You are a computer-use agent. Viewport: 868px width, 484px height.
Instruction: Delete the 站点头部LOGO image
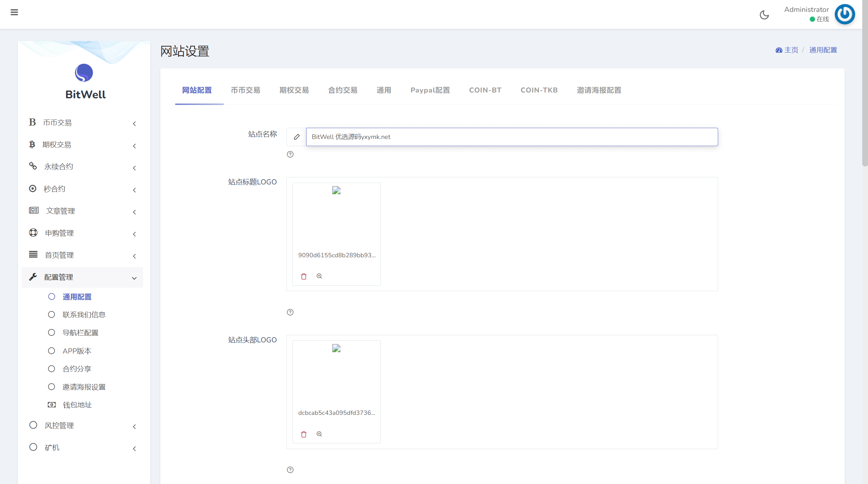tap(303, 434)
